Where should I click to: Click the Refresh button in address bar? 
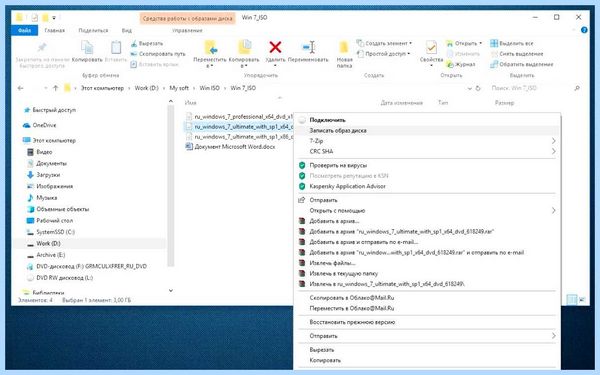[478, 88]
